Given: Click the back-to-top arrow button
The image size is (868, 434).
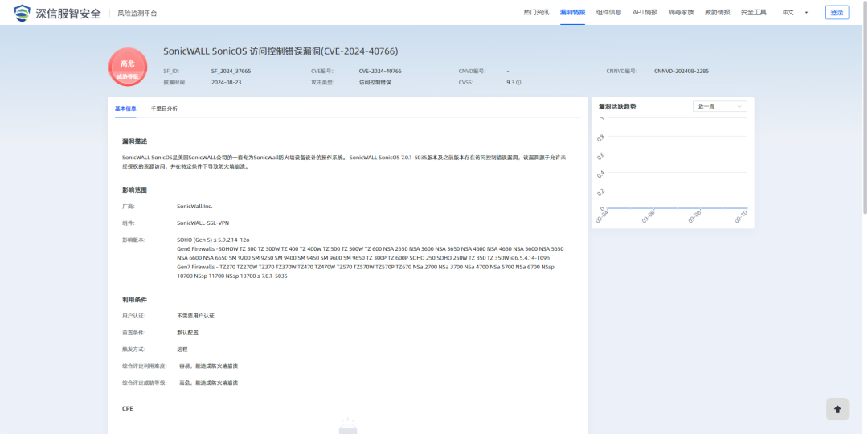Looking at the screenshot, I should point(837,409).
